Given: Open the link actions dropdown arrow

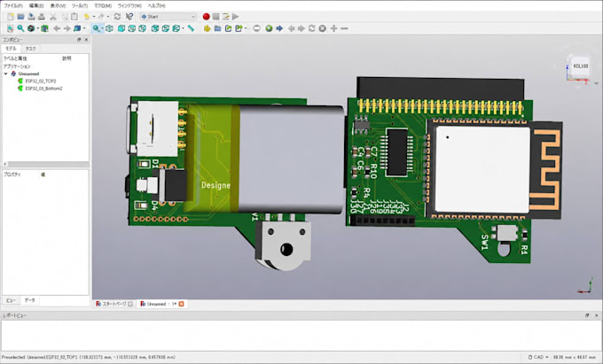Looking at the screenshot, I should (246, 28).
